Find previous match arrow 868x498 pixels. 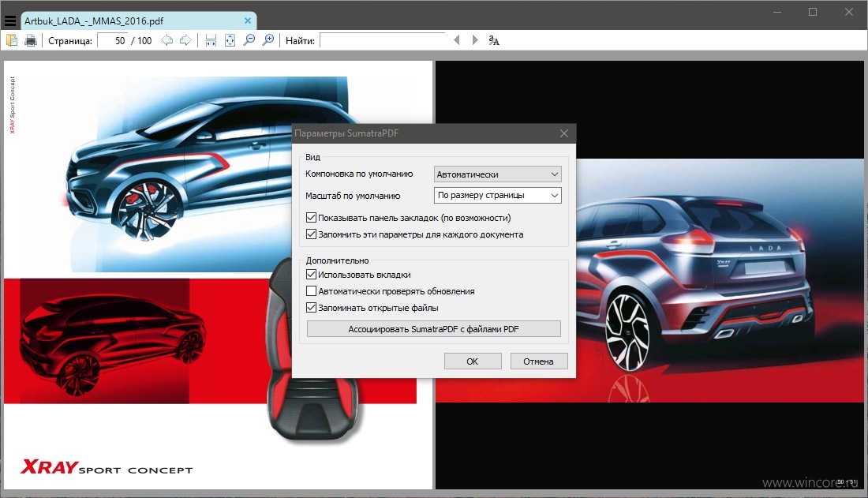click(457, 40)
